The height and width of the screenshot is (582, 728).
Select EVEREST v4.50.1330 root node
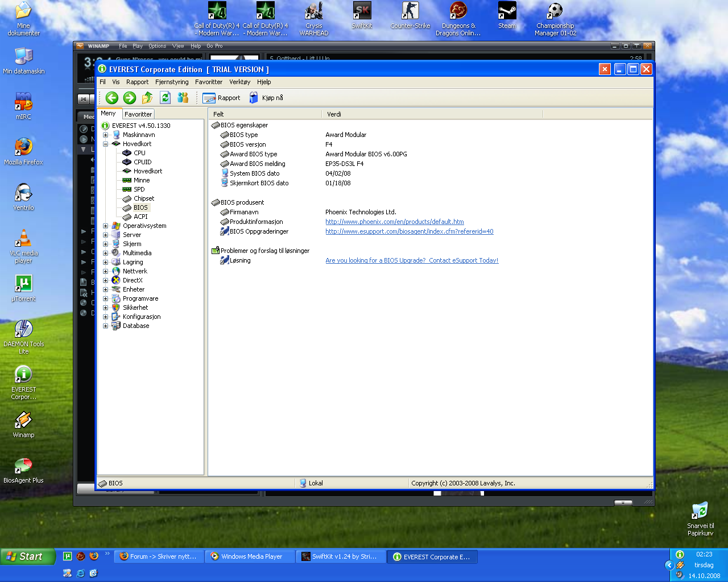pos(141,126)
